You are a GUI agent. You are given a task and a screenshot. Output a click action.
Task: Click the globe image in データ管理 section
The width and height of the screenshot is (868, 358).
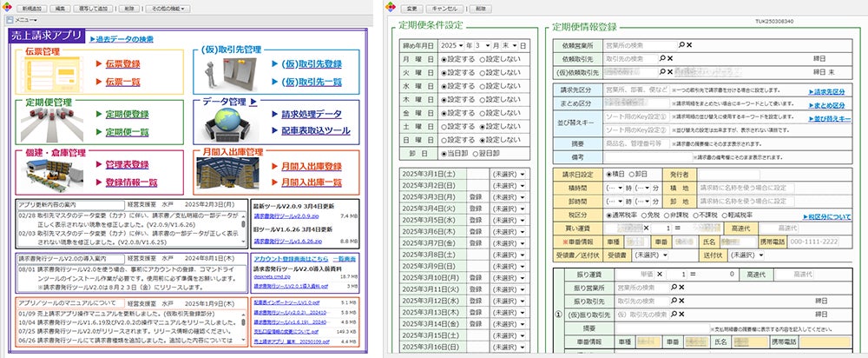point(226,123)
